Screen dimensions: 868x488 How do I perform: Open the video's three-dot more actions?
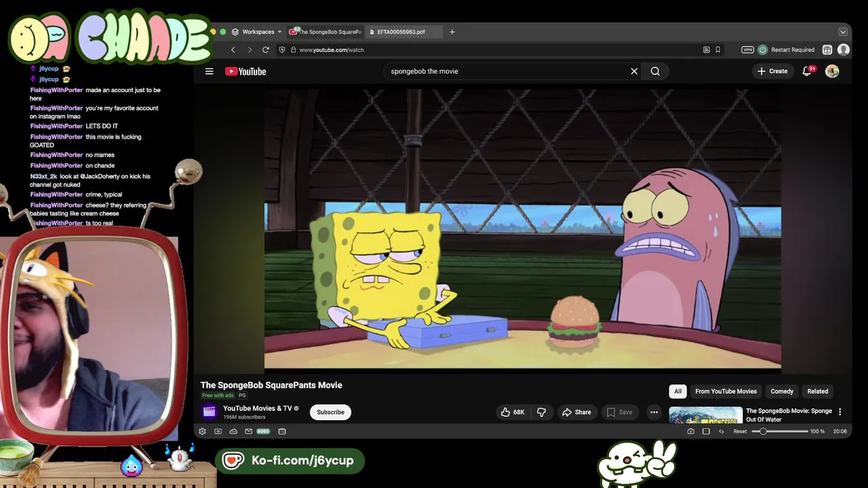point(654,412)
